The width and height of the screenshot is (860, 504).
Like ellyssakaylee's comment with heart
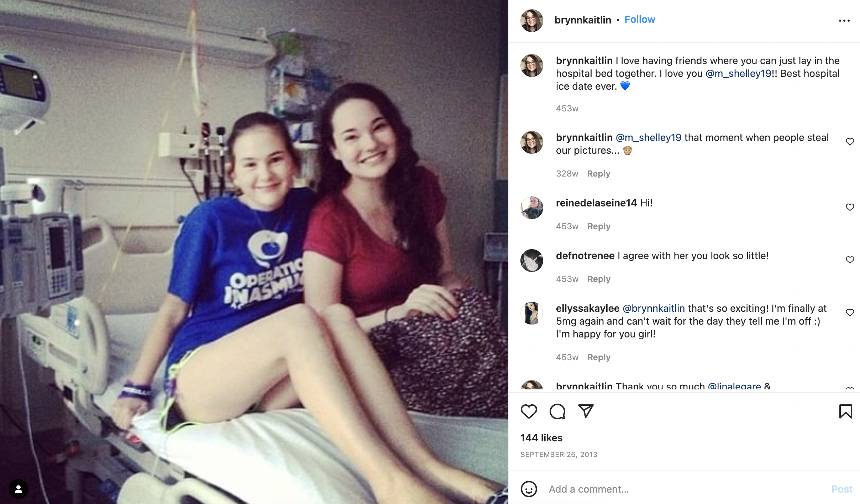coord(850,313)
